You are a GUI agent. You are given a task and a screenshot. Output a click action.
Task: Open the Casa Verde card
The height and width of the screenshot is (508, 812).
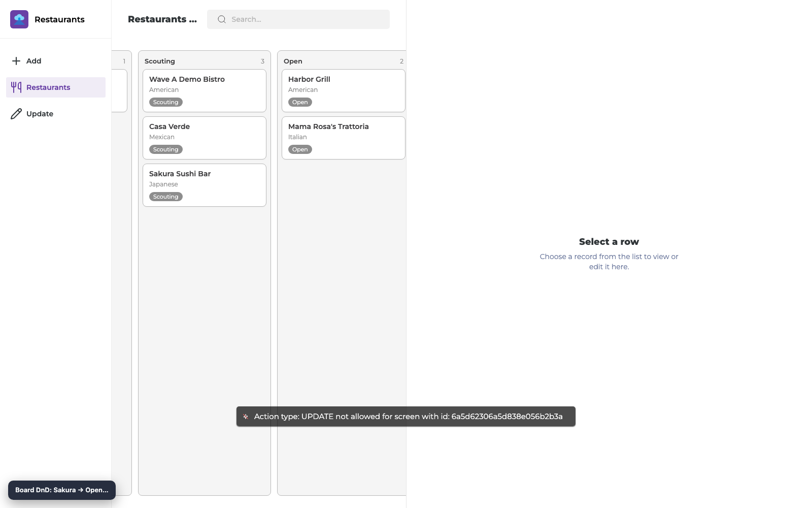pyautogui.click(x=205, y=138)
